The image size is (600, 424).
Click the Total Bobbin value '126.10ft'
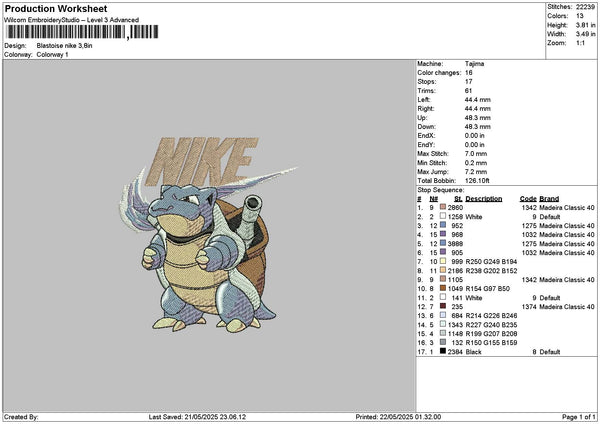pos(477,181)
